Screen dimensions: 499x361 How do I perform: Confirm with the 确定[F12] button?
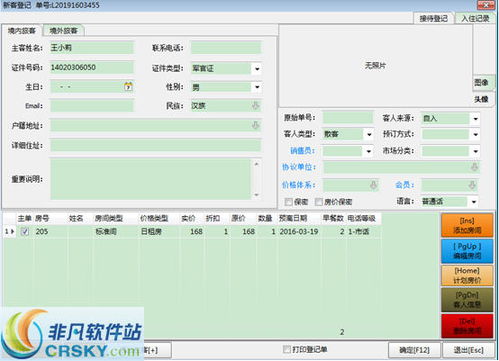(x=414, y=350)
